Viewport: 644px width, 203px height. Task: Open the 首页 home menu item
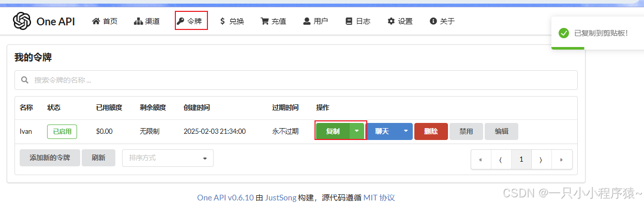click(104, 21)
